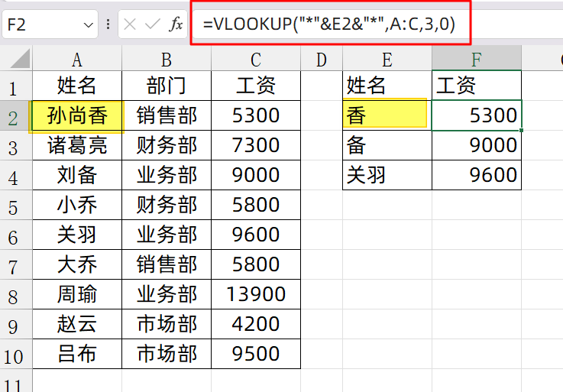Click highlighted cell 孙尚香
This screenshot has width=563, height=392.
pyautogui.click(x=77, y=115)
